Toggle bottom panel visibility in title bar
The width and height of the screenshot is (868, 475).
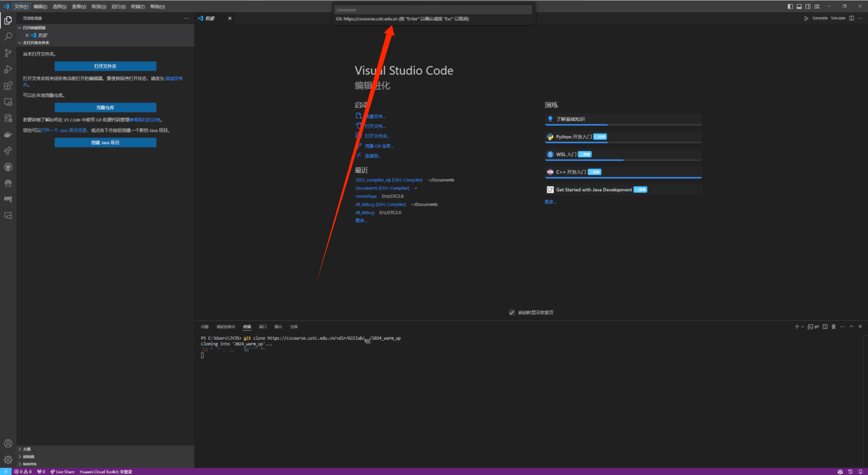coord(799,6)
